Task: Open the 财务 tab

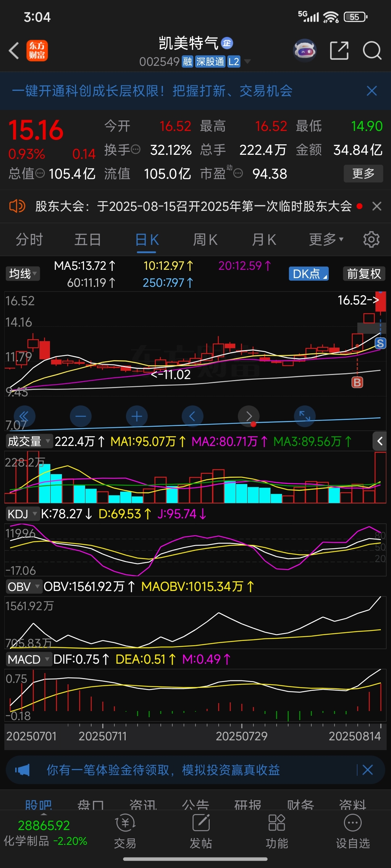Action: pyautogui.click(x=300, y=805)
